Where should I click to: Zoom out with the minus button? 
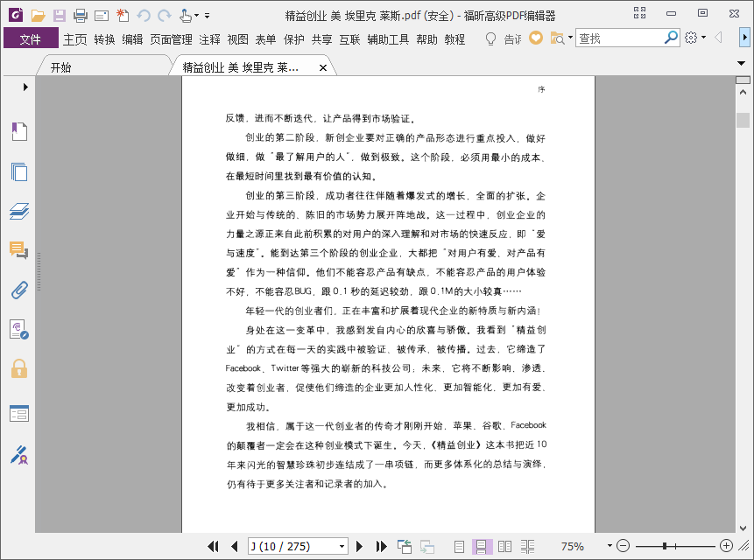pyautogui.click(x=624, y=546)
